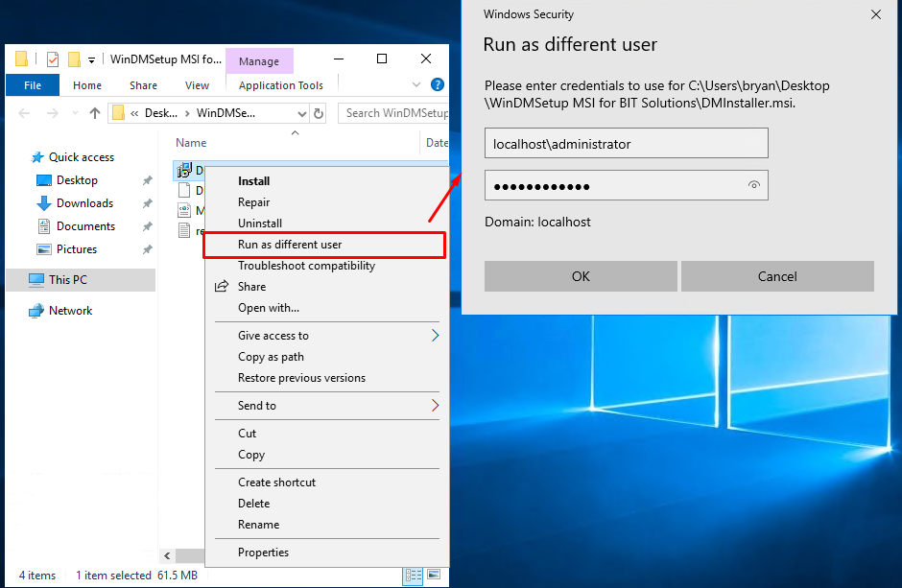Click the DMInstaller MSI file icon
Viewport: 902px width, 588px height.
coord(185,171)
